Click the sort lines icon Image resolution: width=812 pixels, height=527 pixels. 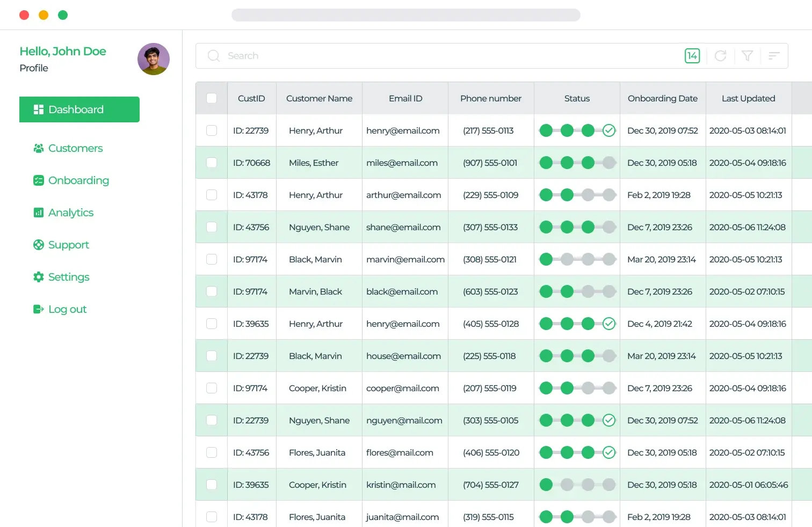(774, 56)
